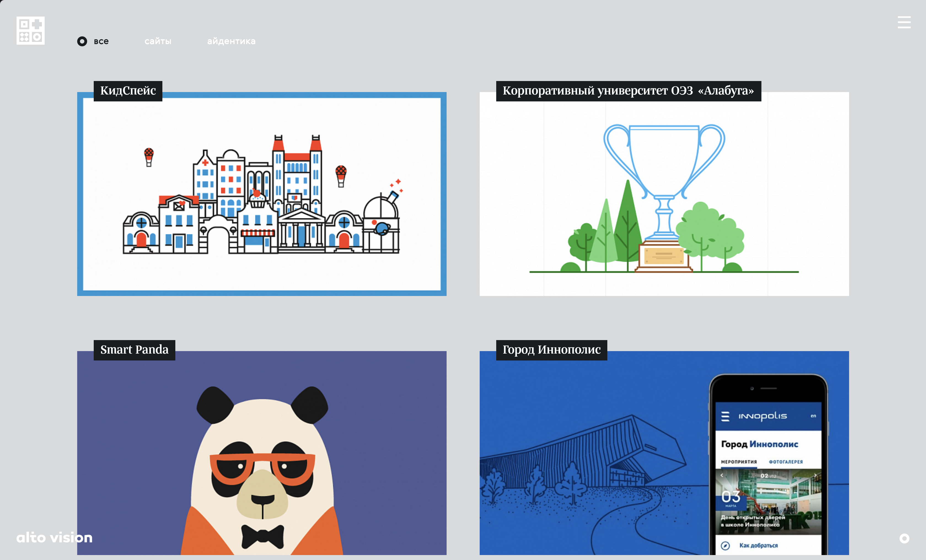Open the КидСпейс project title
The image size is (926, 560).
tap(128, 91)
